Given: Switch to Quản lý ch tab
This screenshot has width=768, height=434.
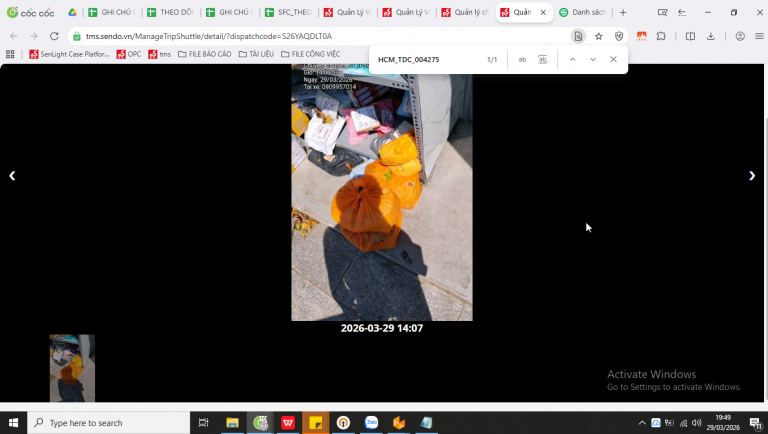Looking at the screenshot, I should [x=465, y=12].
